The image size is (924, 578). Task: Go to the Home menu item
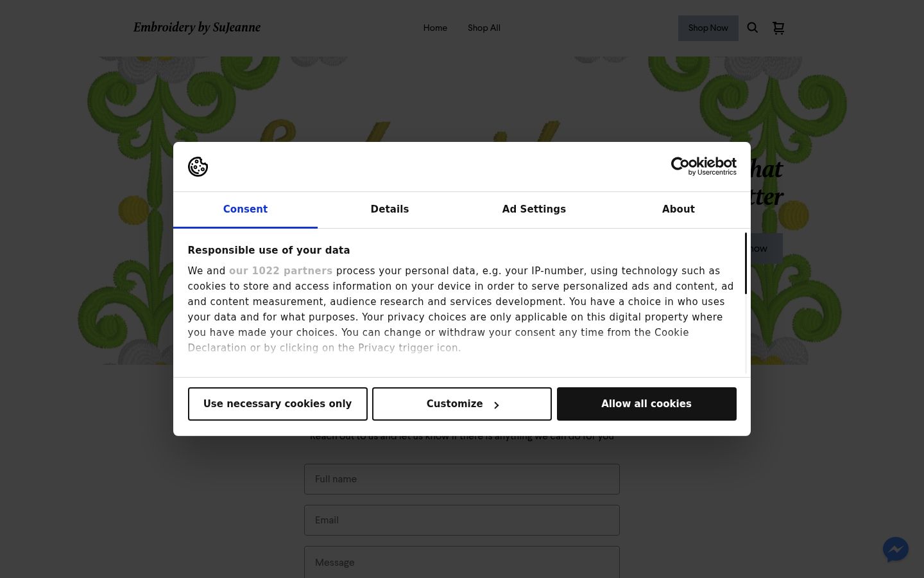[435, 28]
